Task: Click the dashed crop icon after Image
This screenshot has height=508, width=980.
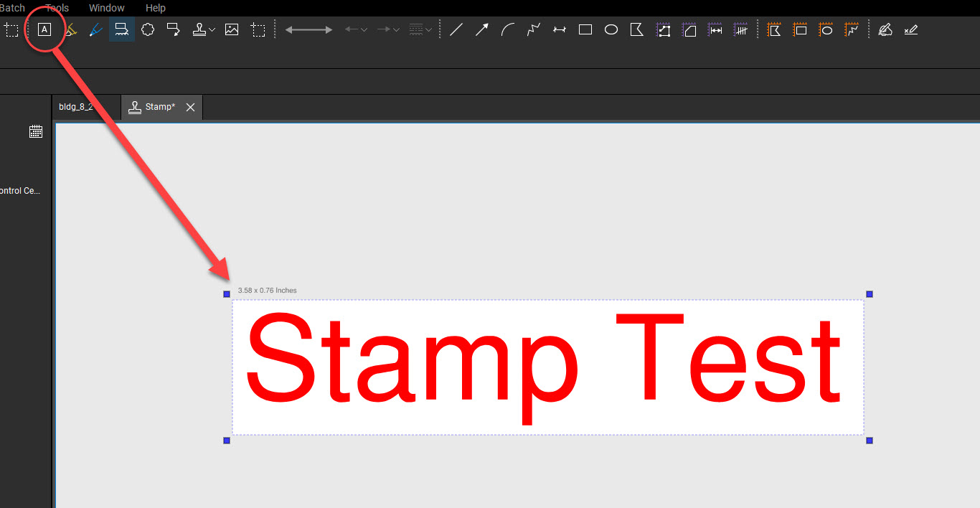Action: (258, 29)
